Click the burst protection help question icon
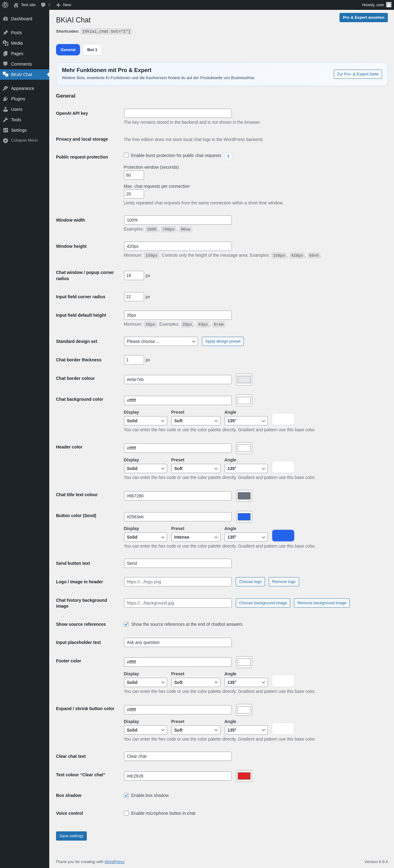Screen dimensions: 394x868 (x=228, y=157)
